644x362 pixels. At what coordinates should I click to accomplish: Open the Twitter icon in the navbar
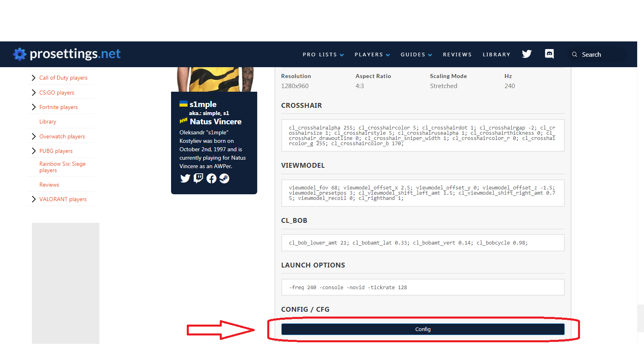click(527, 54)
